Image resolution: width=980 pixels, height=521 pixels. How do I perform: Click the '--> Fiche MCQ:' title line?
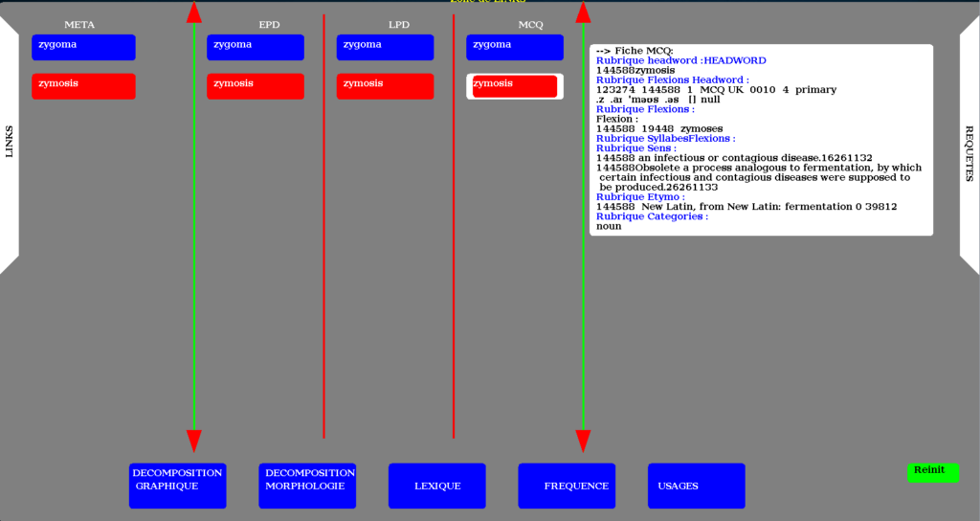click(x=635, y=52)
